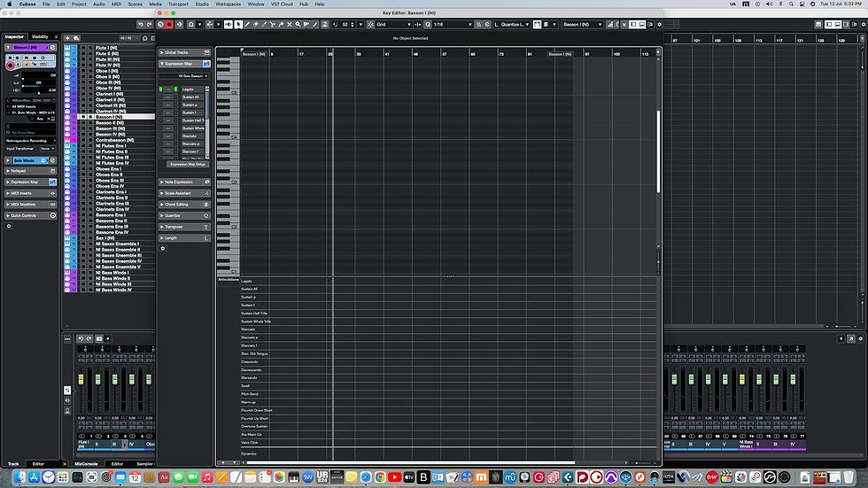Toggle Solo Editor button in toolbar

coord(160,24)
